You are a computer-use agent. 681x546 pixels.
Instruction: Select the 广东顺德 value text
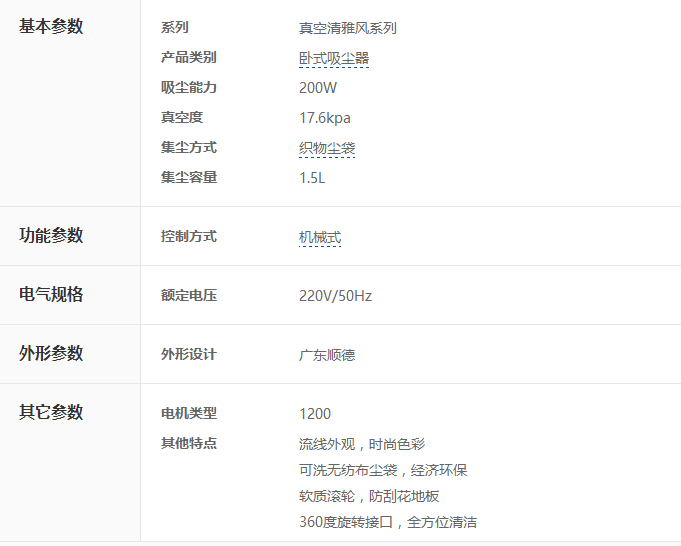tap(327, 355)
